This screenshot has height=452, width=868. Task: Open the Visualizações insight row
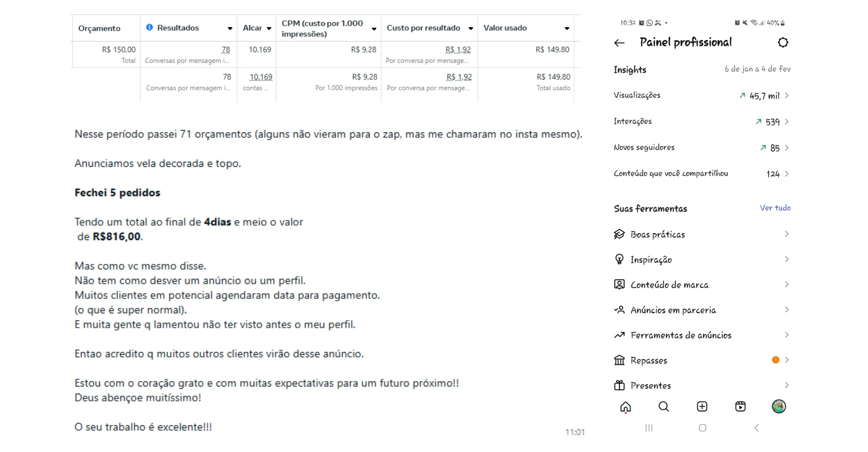702,95
